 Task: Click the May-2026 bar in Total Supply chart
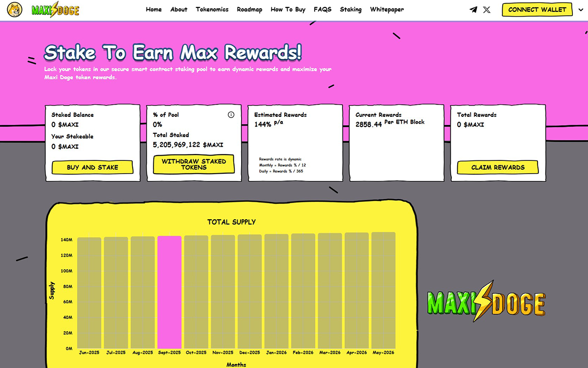[x=383, y=290]
